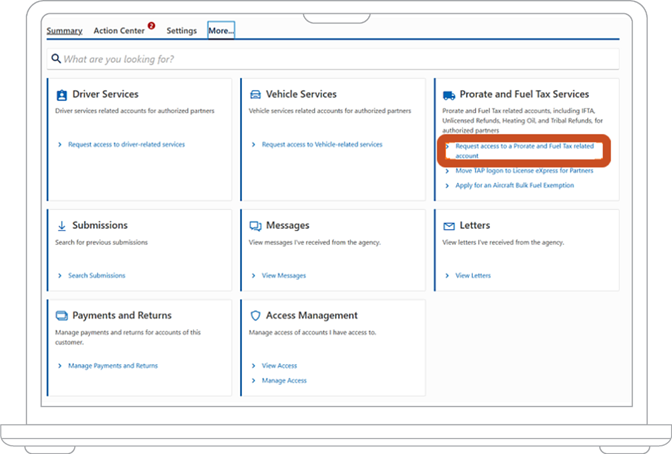Click the search magnifier icon
The width and height of the screenshot is (672, 454).
coord(56,58)
